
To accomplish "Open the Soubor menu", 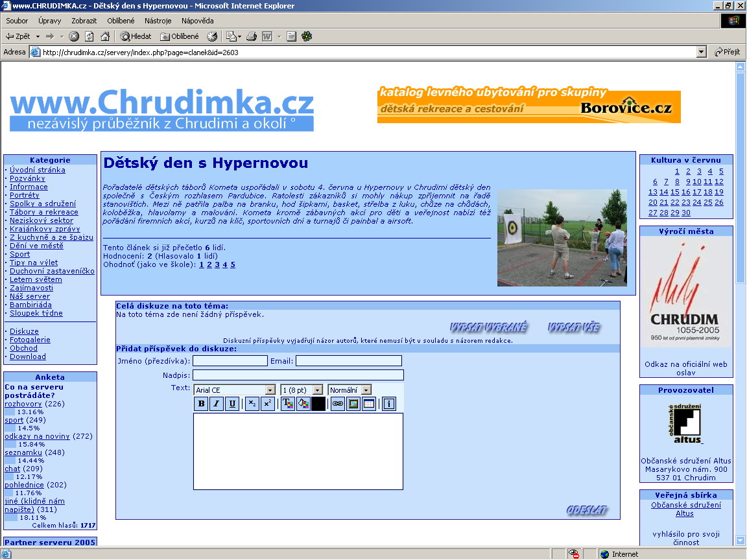I will tap(17, 21).
